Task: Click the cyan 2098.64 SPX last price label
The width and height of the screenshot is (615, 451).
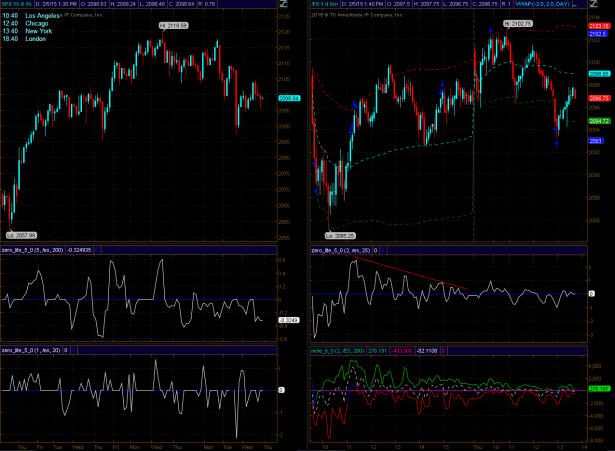Action: tap(289, 98)
